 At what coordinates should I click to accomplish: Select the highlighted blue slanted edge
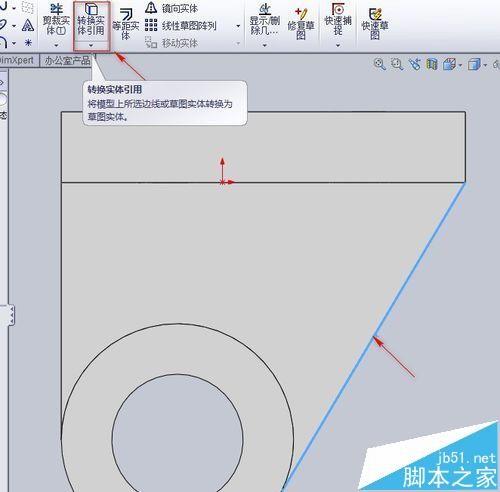(x=374, y=337)
